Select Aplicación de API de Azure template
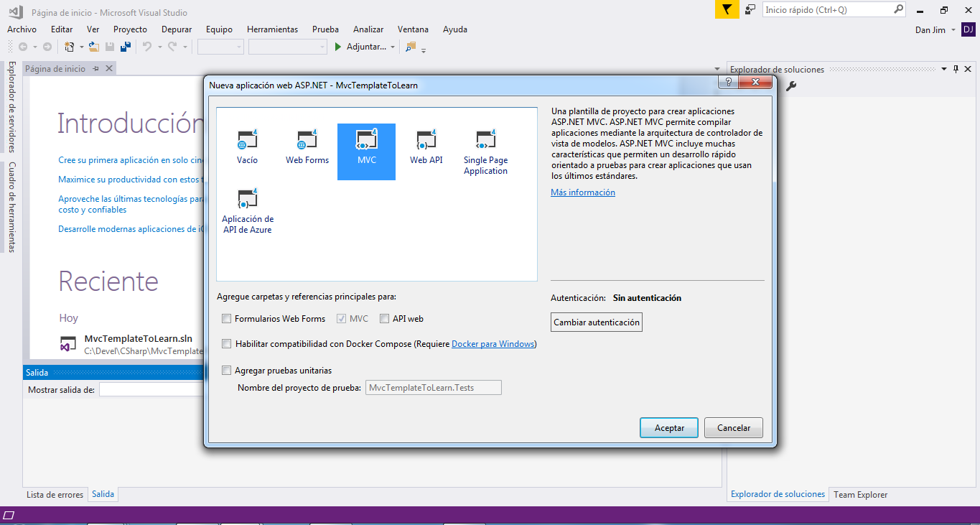This screenshot has height=525, width=980. (248, 211)
